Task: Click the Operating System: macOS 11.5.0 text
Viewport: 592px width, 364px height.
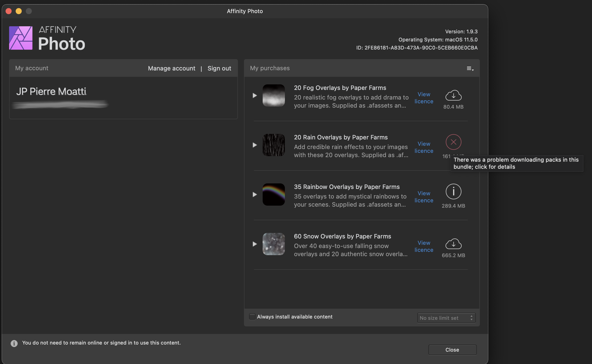Action: point(438,40)
